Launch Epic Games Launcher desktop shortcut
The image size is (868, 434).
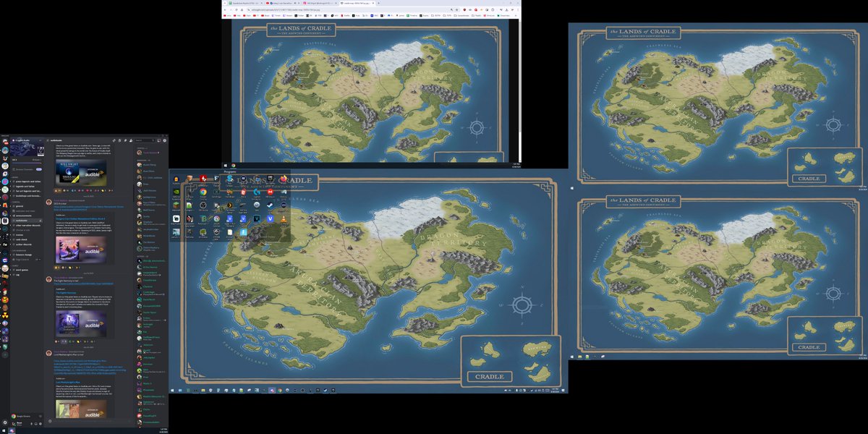[270, 178]
